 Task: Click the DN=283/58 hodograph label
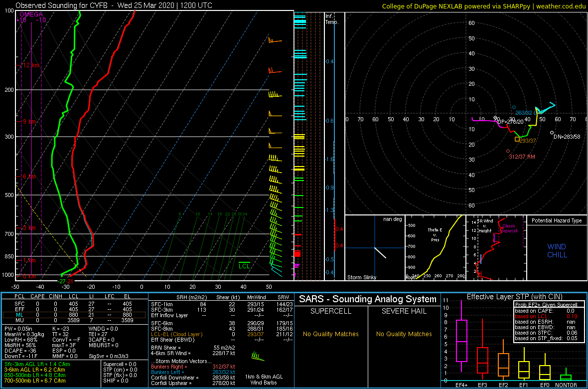coord(567,137)
